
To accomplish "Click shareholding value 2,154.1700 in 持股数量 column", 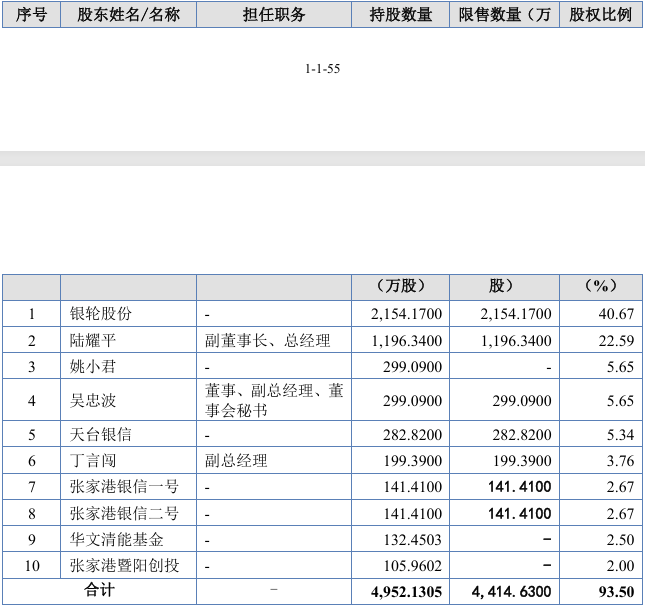I will pyautogui.click(x=406, y=314).
